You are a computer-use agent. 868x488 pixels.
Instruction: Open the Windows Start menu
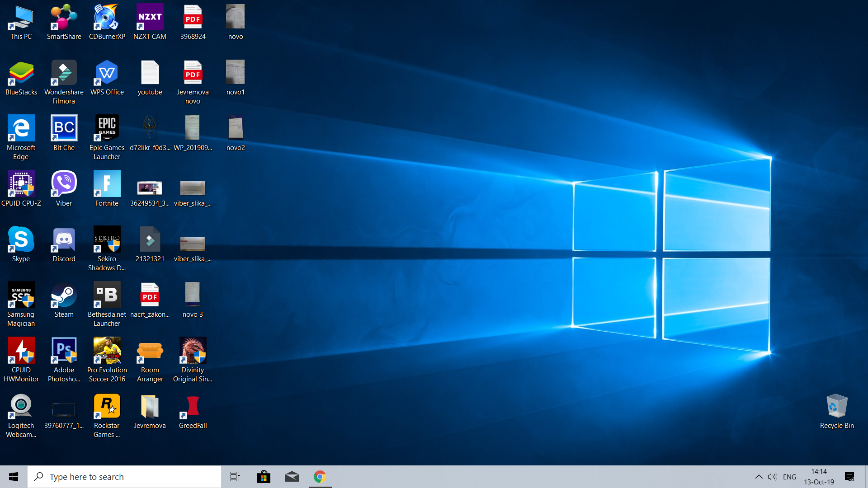tap(14, 477)
